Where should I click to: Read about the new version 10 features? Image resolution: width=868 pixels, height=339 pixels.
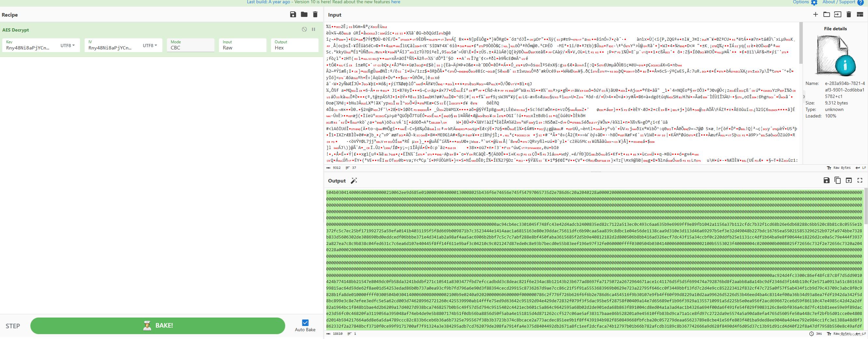click(x=396, y=2)
